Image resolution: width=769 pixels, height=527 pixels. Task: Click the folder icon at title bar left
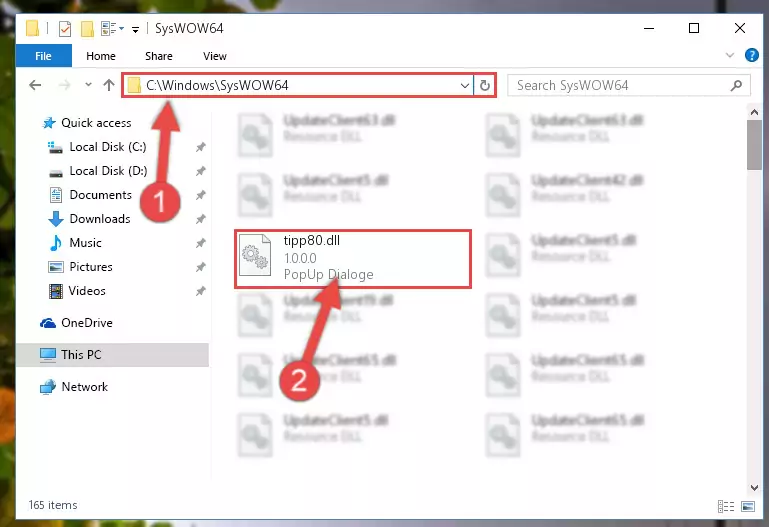coord(32,28)
